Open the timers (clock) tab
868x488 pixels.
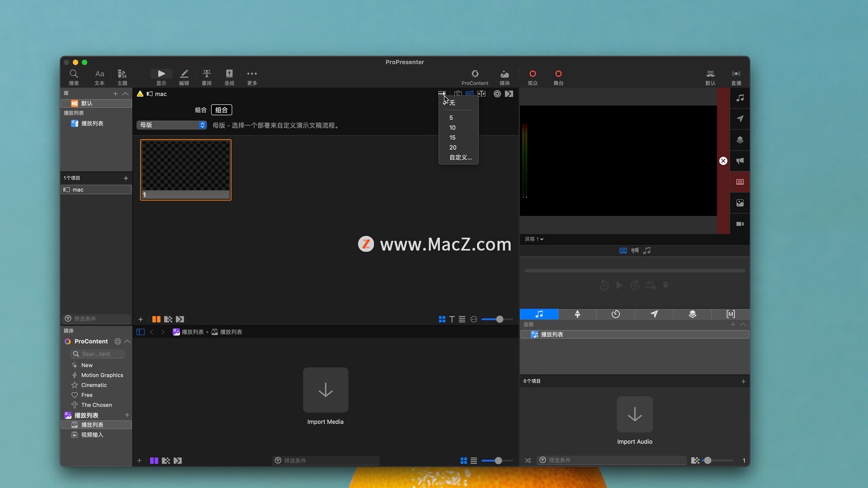click(616, 314)
